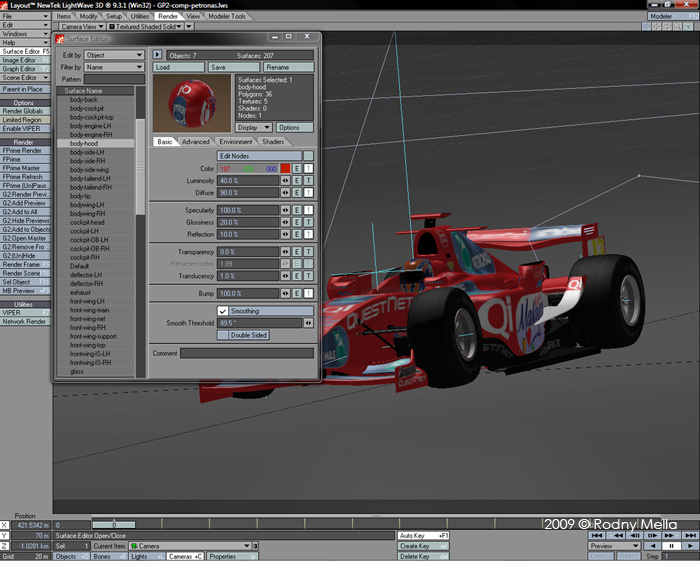The height and width of the screenshot is (561, 700).
Task: Toggle the Smoothing checkbox
Action: (x=223, y=311)
